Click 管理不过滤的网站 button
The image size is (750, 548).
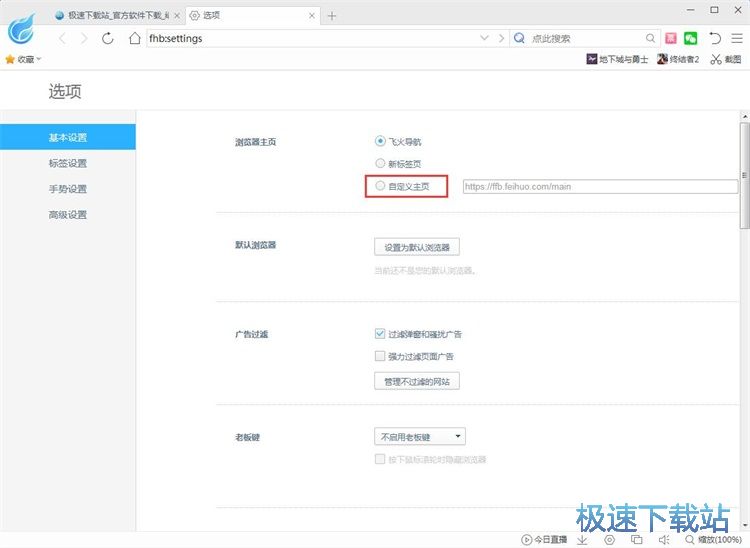pyautogui.click(x=417, y=381)
